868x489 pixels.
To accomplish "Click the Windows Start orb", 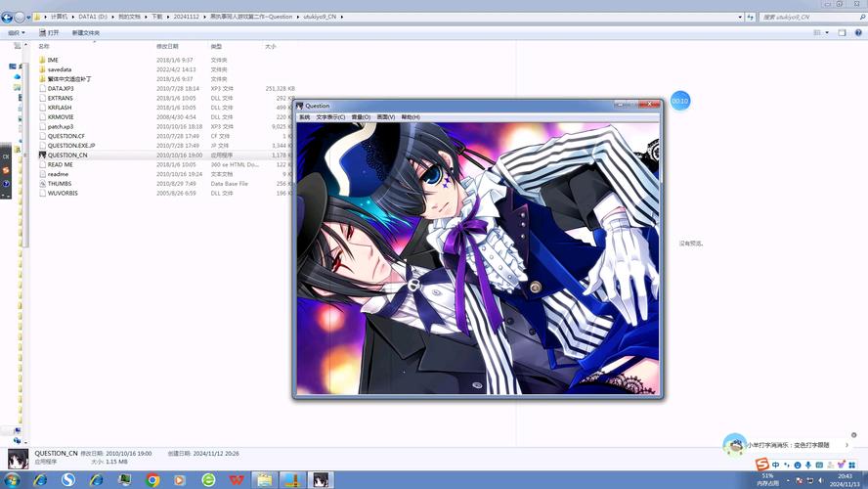I will pos(12,479).
